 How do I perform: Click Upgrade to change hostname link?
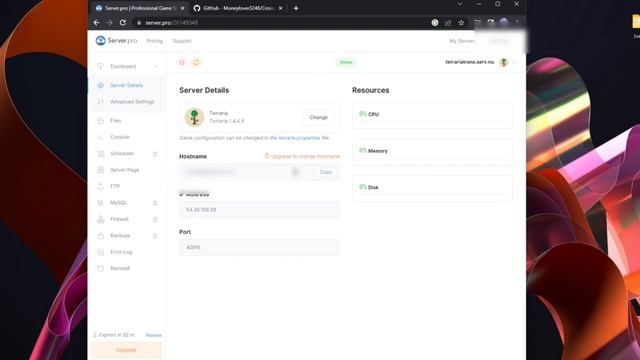tap(302, 156)
